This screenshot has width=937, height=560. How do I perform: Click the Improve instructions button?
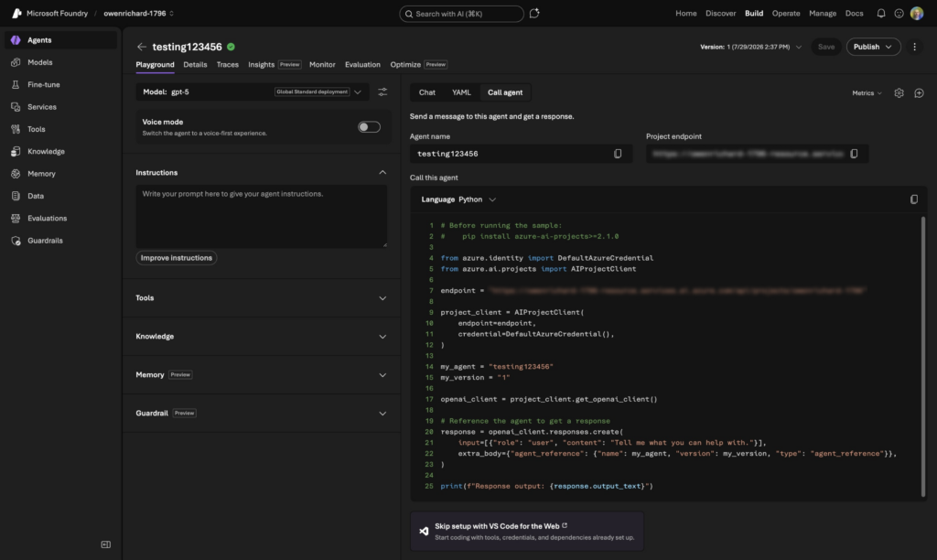point(177,258)
